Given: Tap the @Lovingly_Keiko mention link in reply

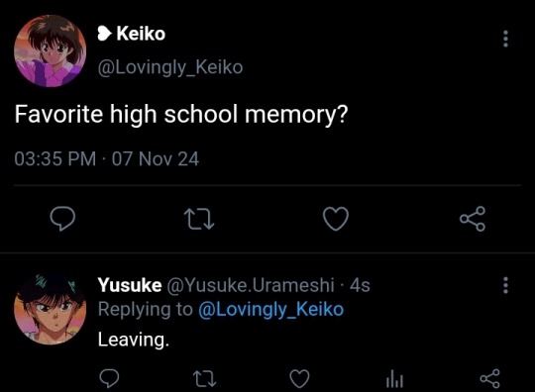Looking at the screenshot, I should coord(270,310).
